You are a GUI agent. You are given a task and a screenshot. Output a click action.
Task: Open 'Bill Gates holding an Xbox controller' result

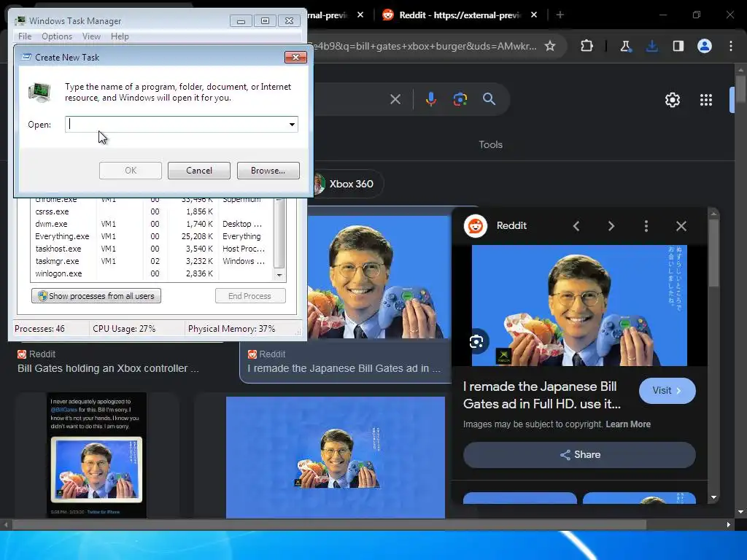point(108,368)
